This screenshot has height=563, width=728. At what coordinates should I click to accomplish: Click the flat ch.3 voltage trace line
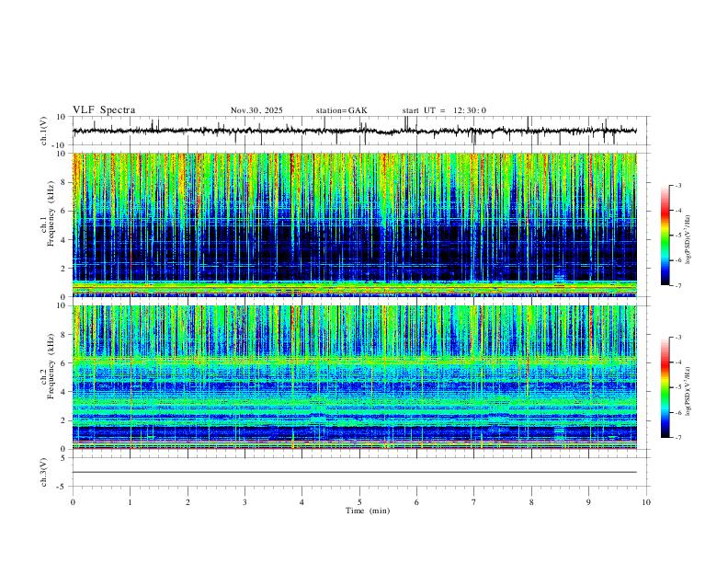[354, 473]
